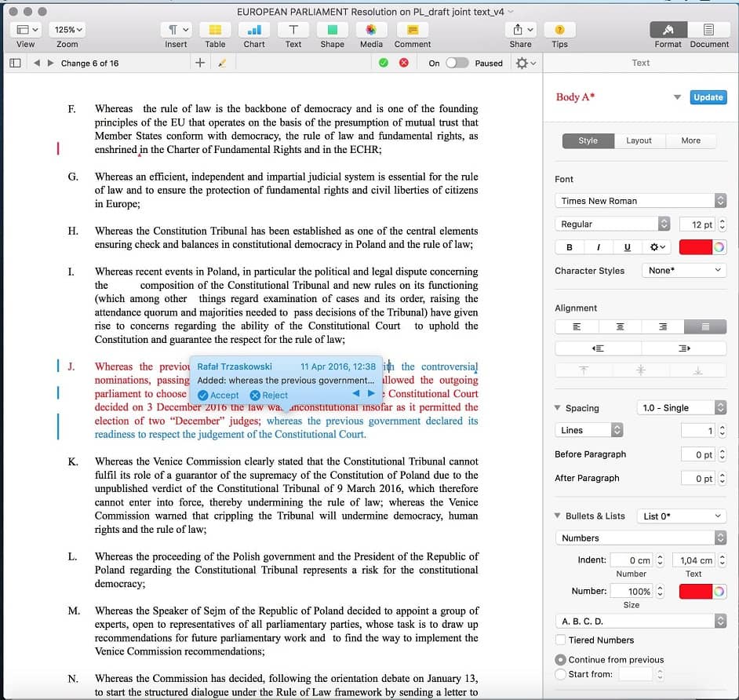Select the Shape tool in toolbar
The height and width of the screenshot is (700, 739).
click(332, 30)
